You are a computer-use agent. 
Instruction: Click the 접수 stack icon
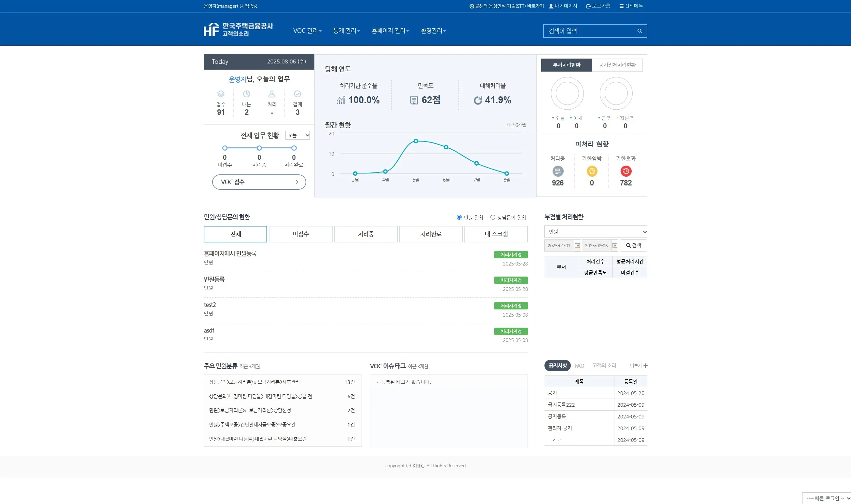coord(221,94)
